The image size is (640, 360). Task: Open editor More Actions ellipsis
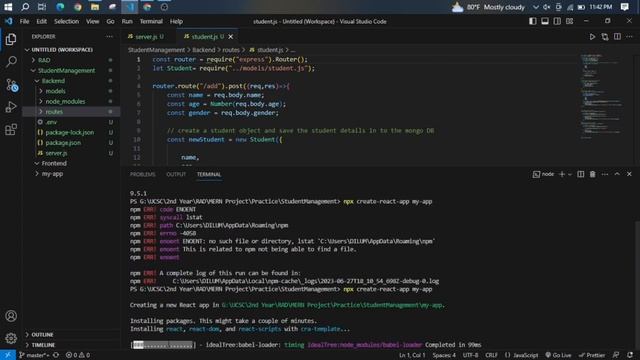click(x=629, y=37)
